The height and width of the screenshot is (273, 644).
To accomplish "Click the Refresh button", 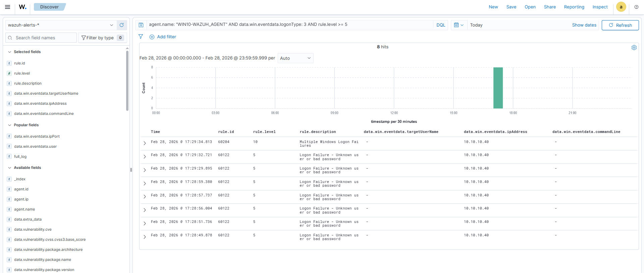I will 620,25.
